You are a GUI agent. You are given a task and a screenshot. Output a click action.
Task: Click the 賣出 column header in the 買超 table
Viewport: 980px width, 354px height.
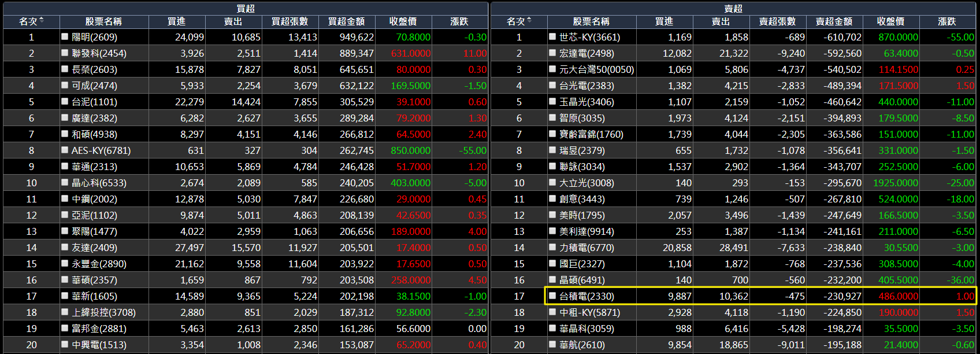pos(233,21)
